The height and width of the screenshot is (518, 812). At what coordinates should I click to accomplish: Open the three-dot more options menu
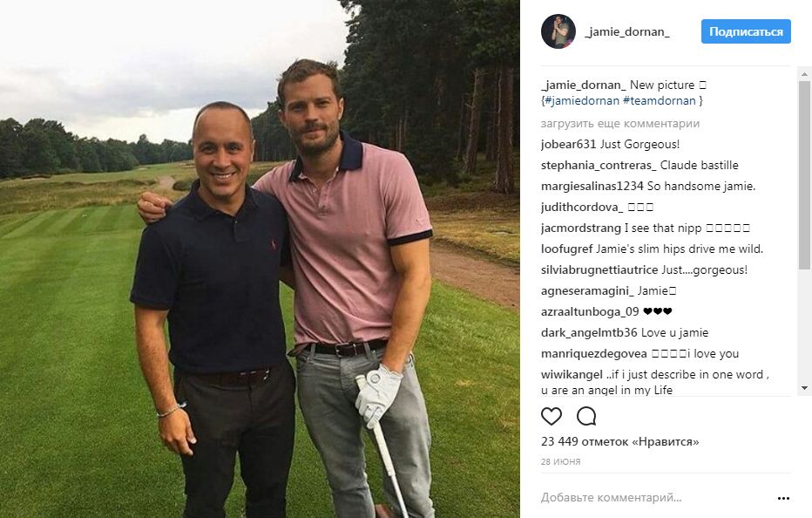point(783,498)
